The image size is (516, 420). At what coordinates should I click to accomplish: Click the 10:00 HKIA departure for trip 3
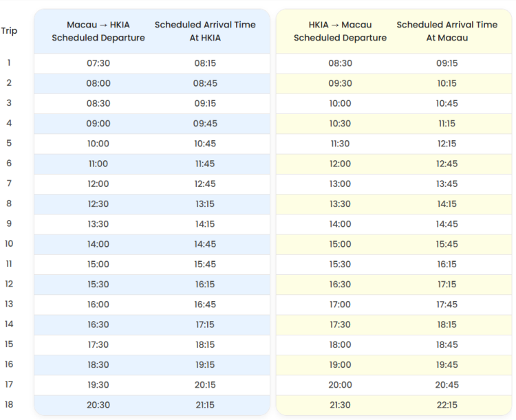340,103
